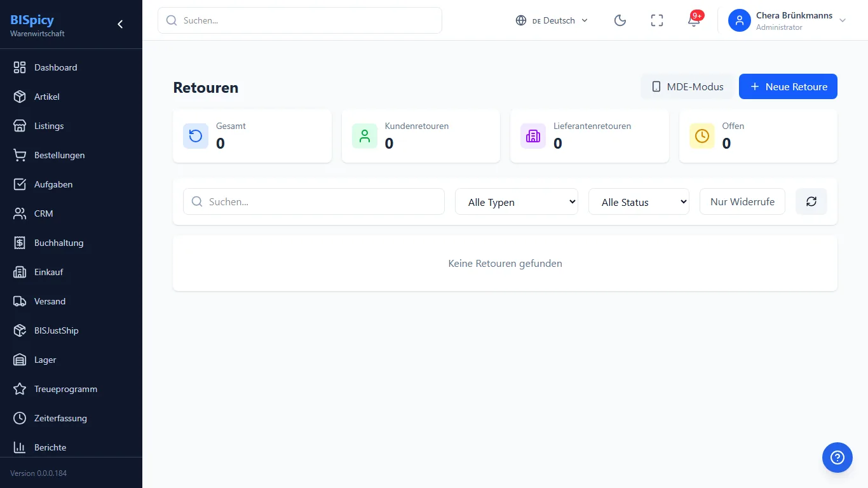Screen dimensions: 868x488
Task: Focus the Retouren Suchen filter field
Action: pos(314,201)
